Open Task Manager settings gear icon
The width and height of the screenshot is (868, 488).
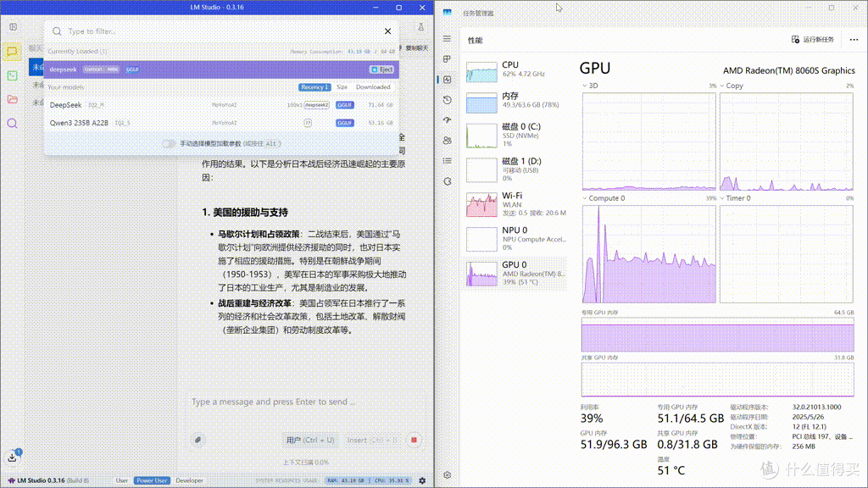click(x=448, y=474)
